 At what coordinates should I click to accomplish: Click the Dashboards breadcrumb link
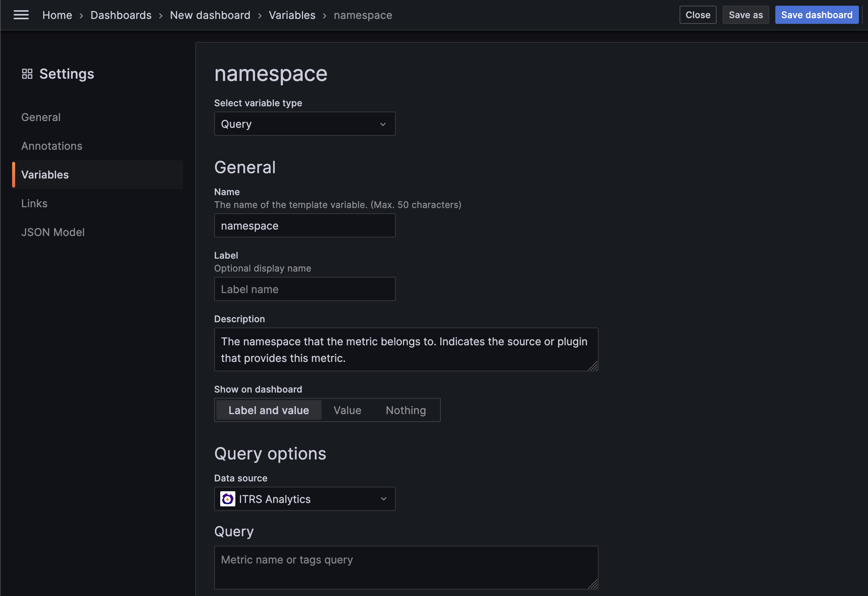[121, 15]
